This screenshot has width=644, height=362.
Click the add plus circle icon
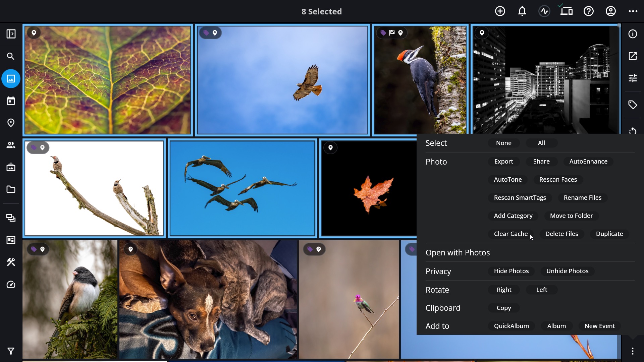click(x=500, y=11)
